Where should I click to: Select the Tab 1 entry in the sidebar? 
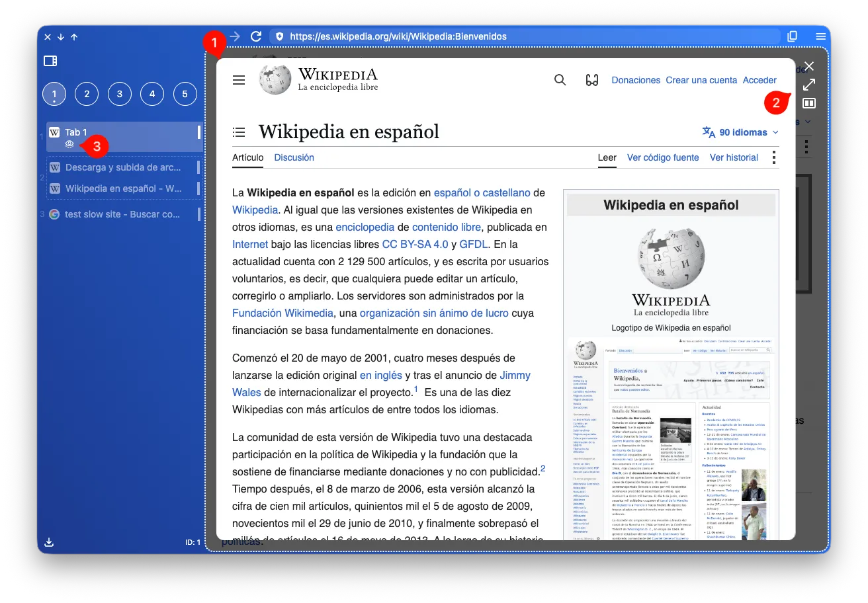click(x=124, y=137)
